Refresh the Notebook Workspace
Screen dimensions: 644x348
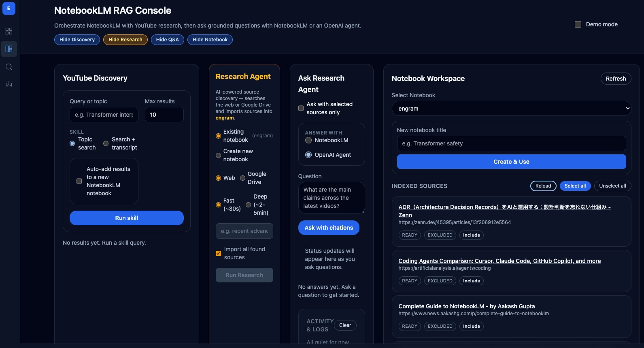(x=616, y=79)
